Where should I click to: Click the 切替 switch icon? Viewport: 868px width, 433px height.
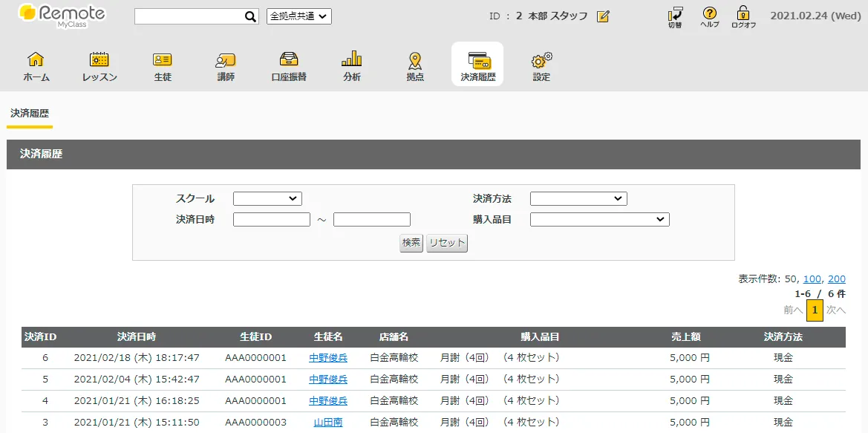(x=675, y=17)
